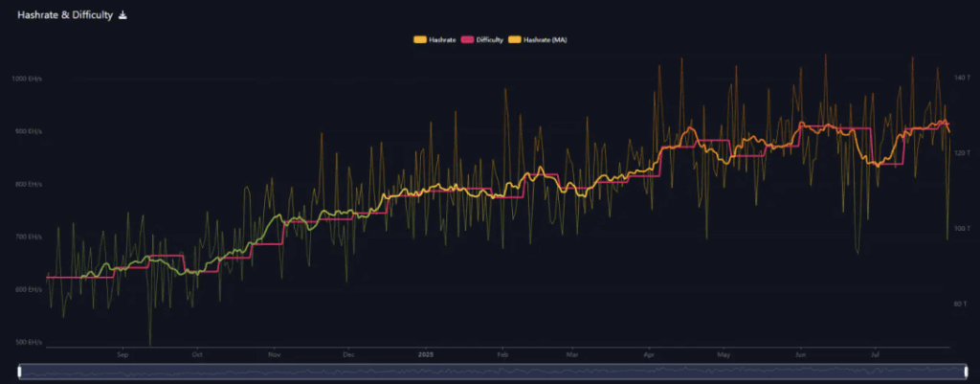
Task: Click the 2025 label on the time axis
Action: 427,353
